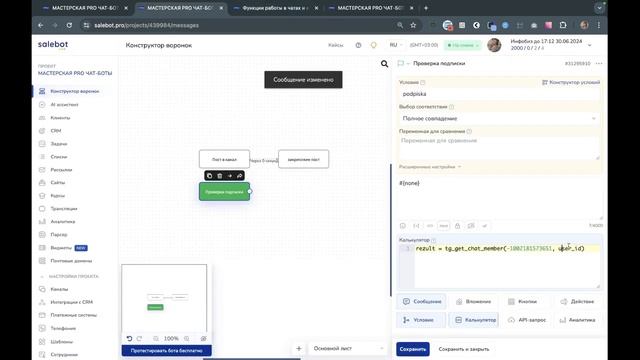This screenshot has height=360, width=640.
Task: Open Конструктор условий link
Action: click(x=571, y=82)
